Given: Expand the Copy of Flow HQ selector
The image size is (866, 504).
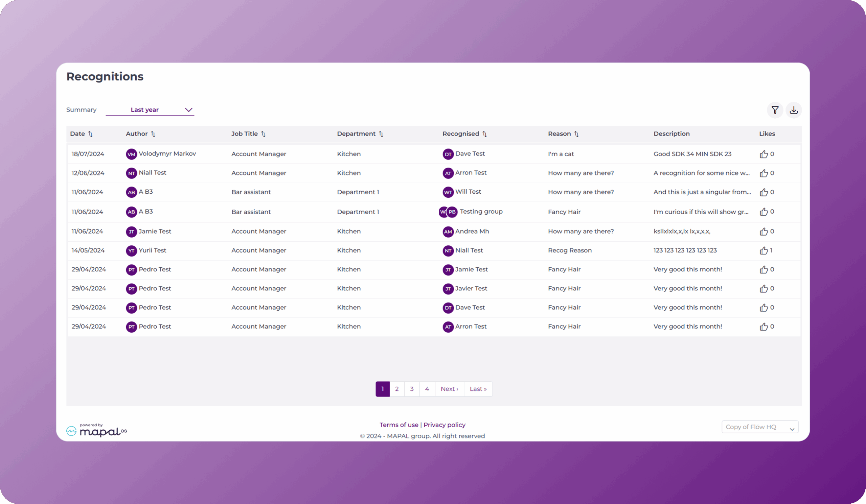Looking at the screenshot, I should pos(760,427).
